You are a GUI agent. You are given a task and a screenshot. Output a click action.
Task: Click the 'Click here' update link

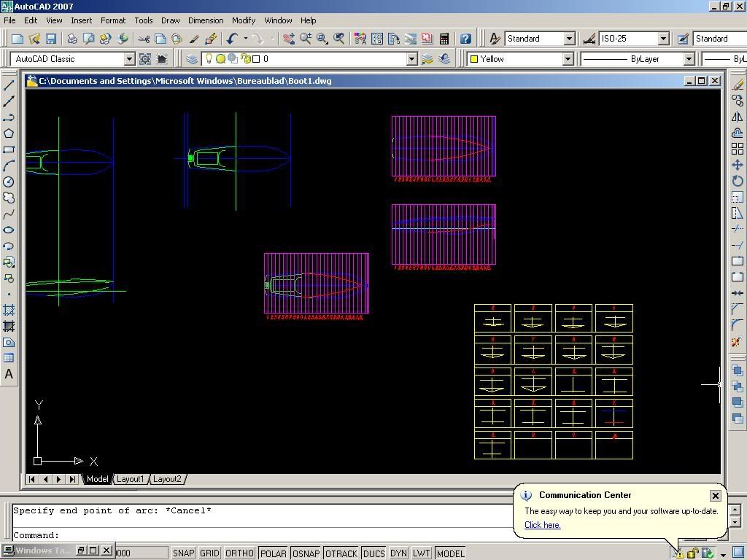[x=542, y=525]
